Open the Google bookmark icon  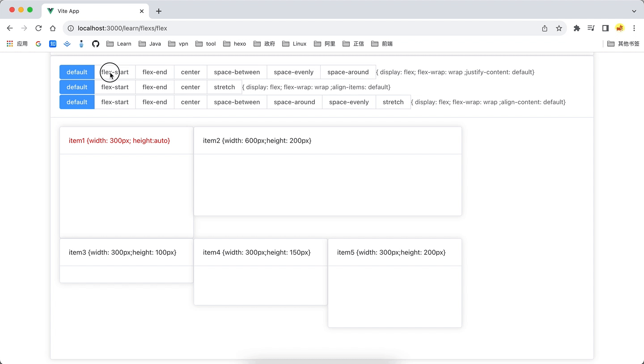tap(38, 44)
